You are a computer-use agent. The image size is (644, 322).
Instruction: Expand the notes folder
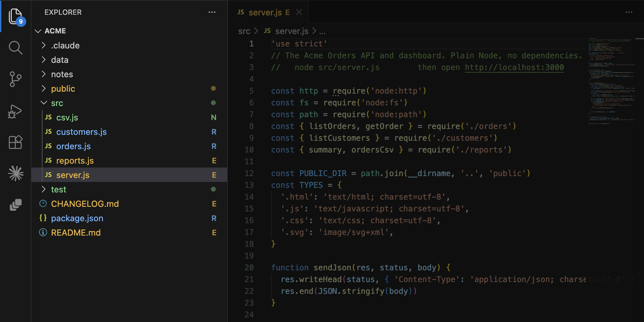tap(44, 74)
